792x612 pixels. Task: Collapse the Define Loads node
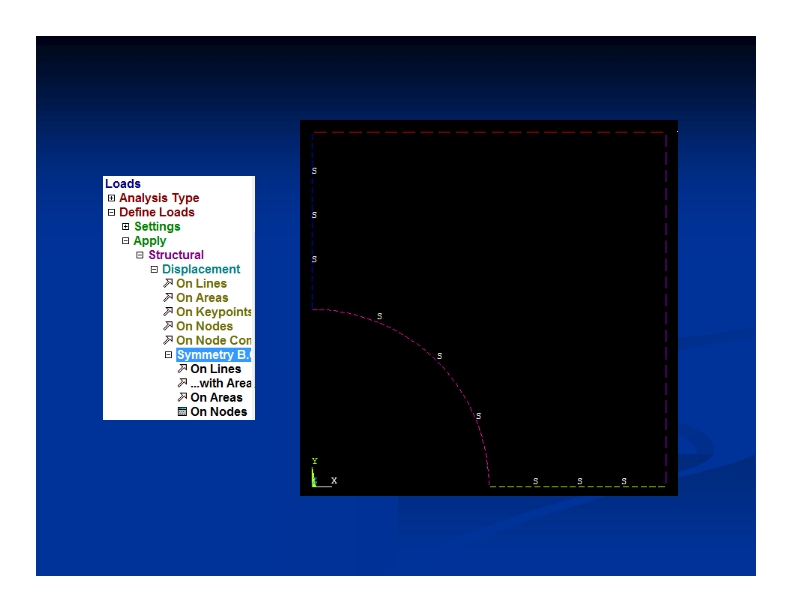[111, 212]
